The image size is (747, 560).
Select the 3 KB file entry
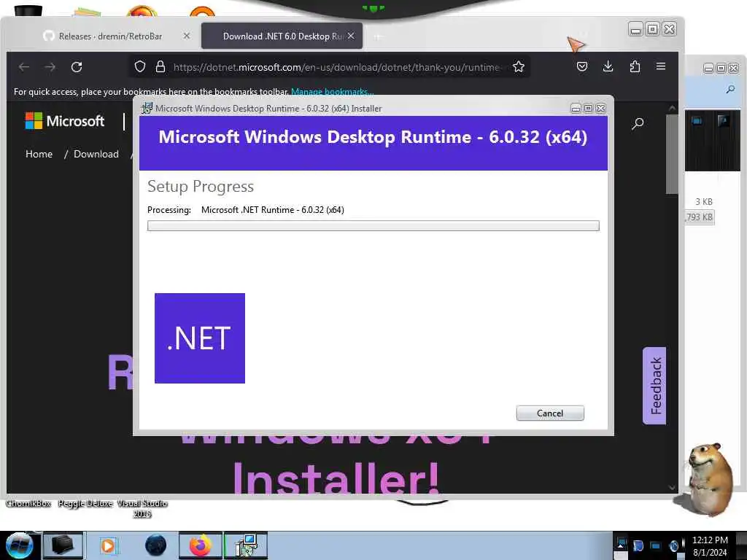(x=704, y=201)
